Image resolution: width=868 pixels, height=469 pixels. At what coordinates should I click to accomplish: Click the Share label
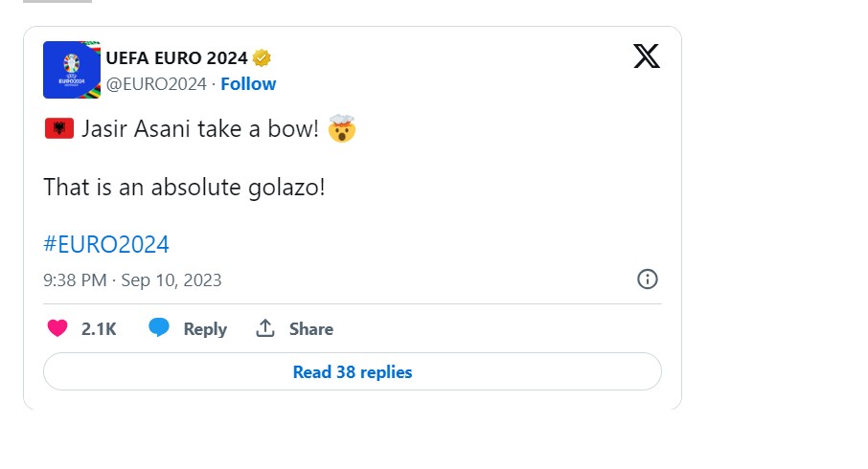click(311, 329)
